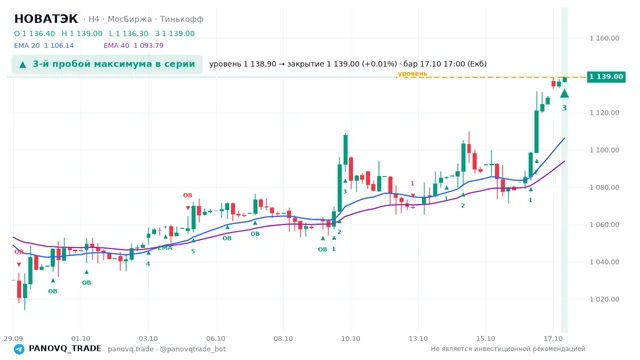Open the panovq.trade website link
This screenshot has width=640, height=360.
click(131, 349)
